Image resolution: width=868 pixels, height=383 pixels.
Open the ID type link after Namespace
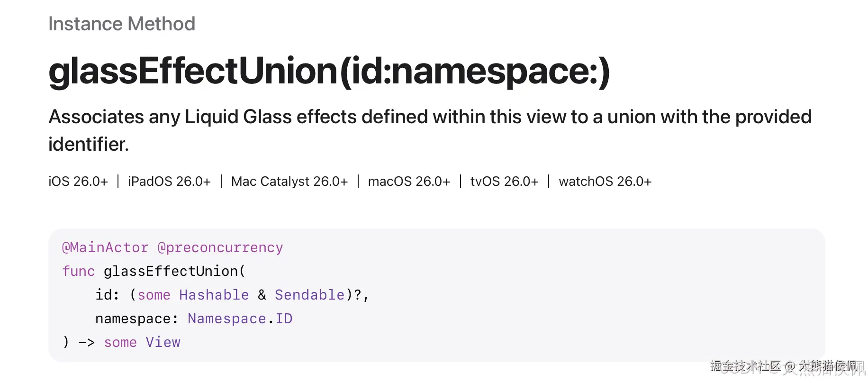point(284,319)
